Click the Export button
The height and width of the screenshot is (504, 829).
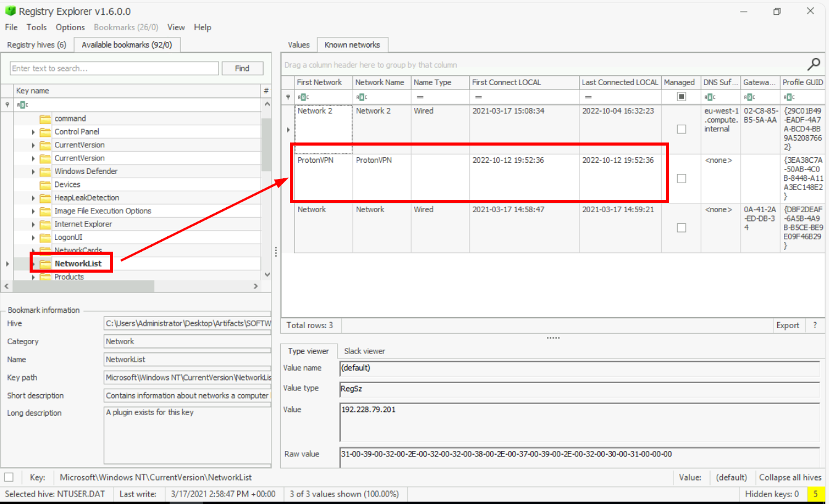click(788, 325)
